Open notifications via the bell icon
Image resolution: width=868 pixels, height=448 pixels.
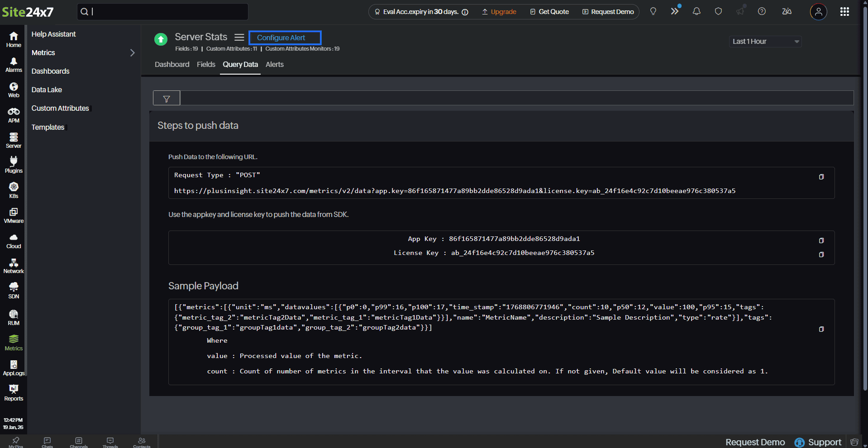pos(696,11)
